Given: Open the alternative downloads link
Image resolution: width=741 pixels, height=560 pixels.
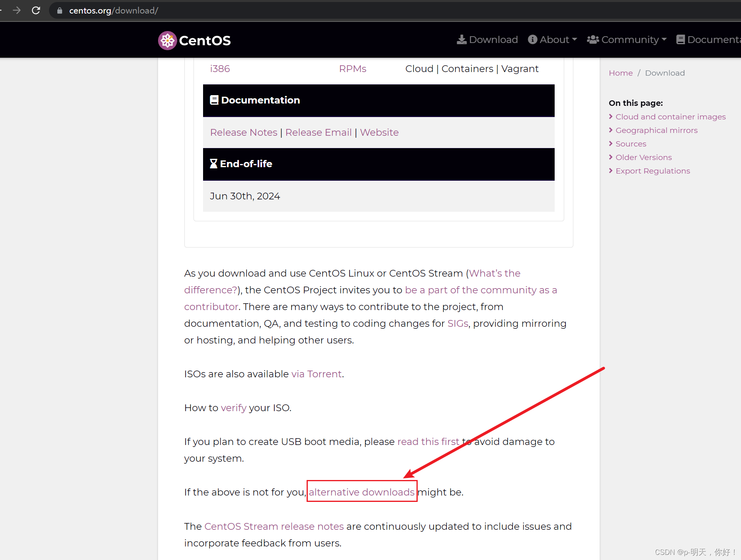Looking at the screenshot, I should click(x=362, y=492).
